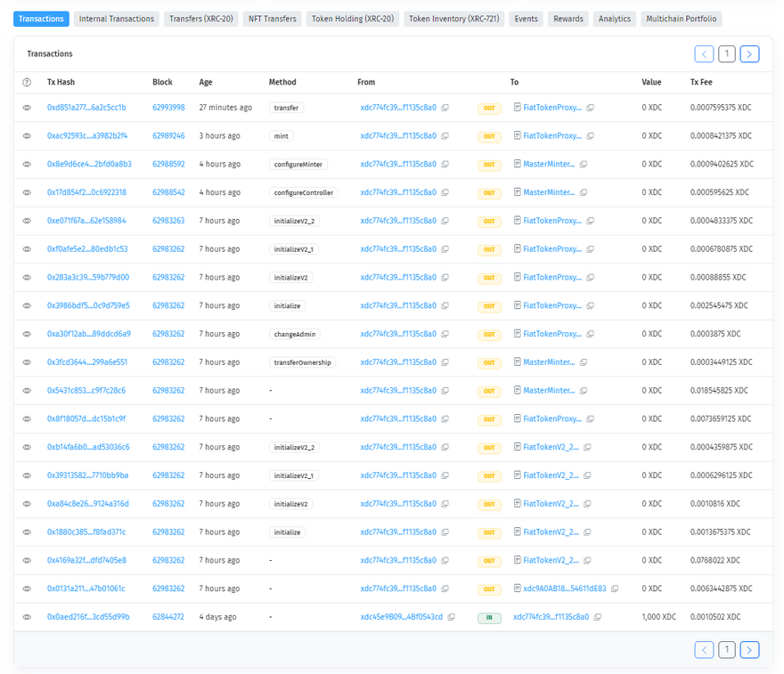Copy sender address xdc45e9B09...4Bf0543cd
Screen dimensions: 784x674
click(x=452, y=617)
